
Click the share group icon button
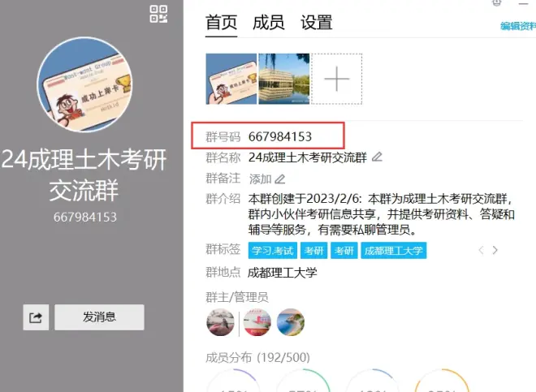click(x=36, y=317)
